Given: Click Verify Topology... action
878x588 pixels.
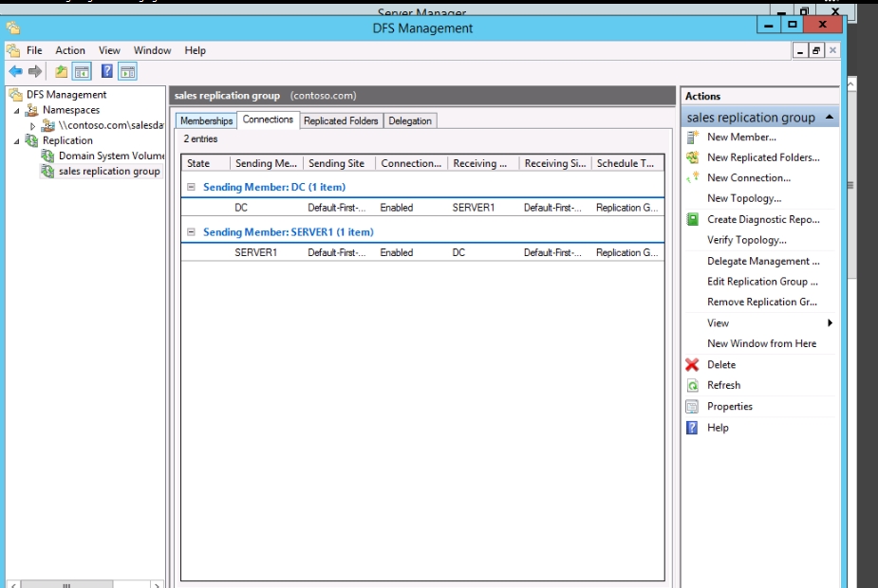Looking at the screenshot, I should 746,240.
